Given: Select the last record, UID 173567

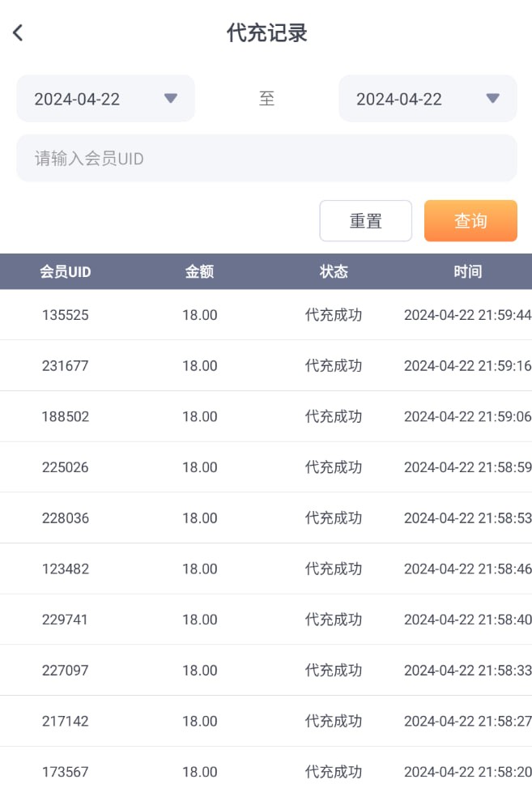Looking at the screenshot, I should [66, 772].
